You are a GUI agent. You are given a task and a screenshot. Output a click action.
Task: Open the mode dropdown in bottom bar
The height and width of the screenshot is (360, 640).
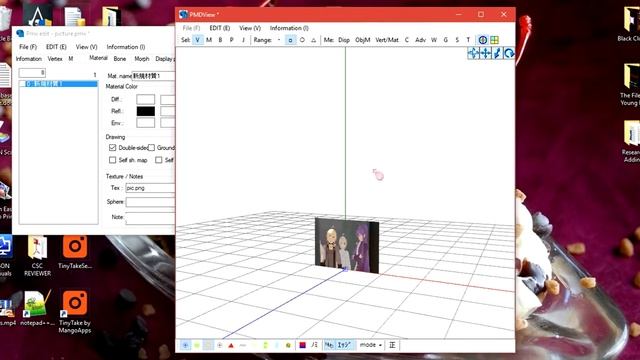pyautogui.click(x=371, y=345)
